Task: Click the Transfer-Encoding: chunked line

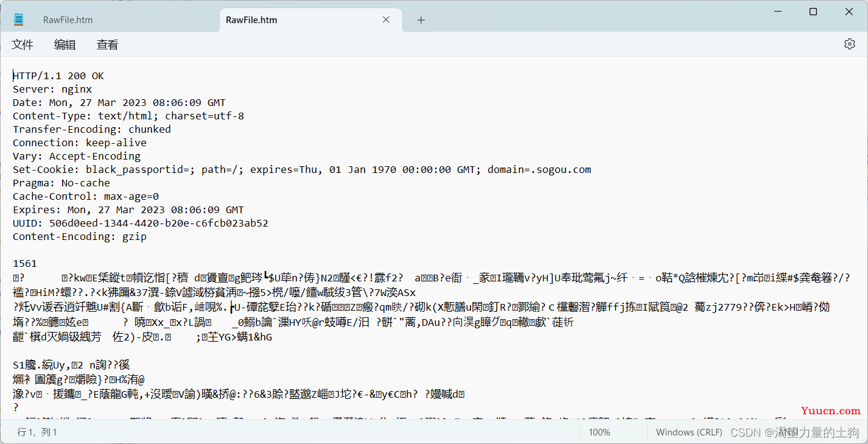Action: pyautogui.click(x=92, y=129)
